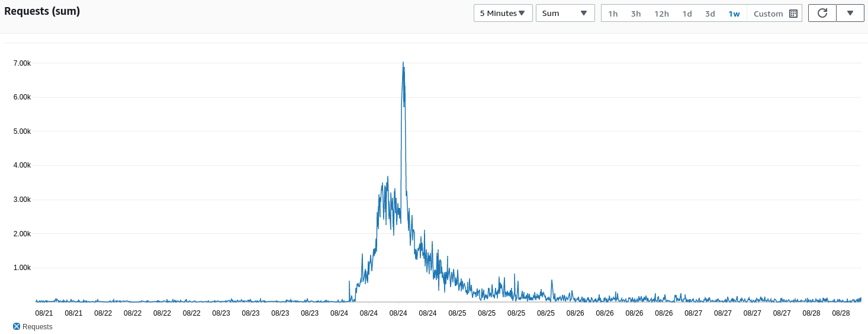This screenshot has height=334, width=868.
Task: Click the calendar icon beside Custom
Action: point(793,14)
